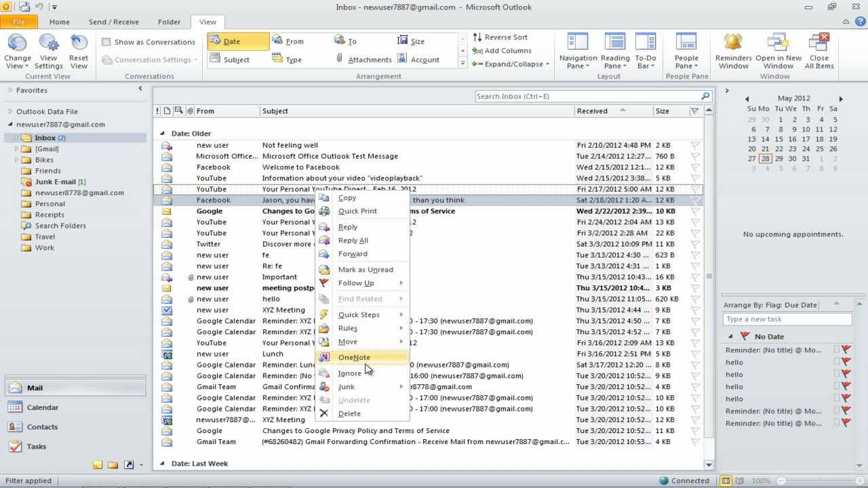868x488 pixels.
Task: Open Reading Pane options
Action: pos(615,52)
